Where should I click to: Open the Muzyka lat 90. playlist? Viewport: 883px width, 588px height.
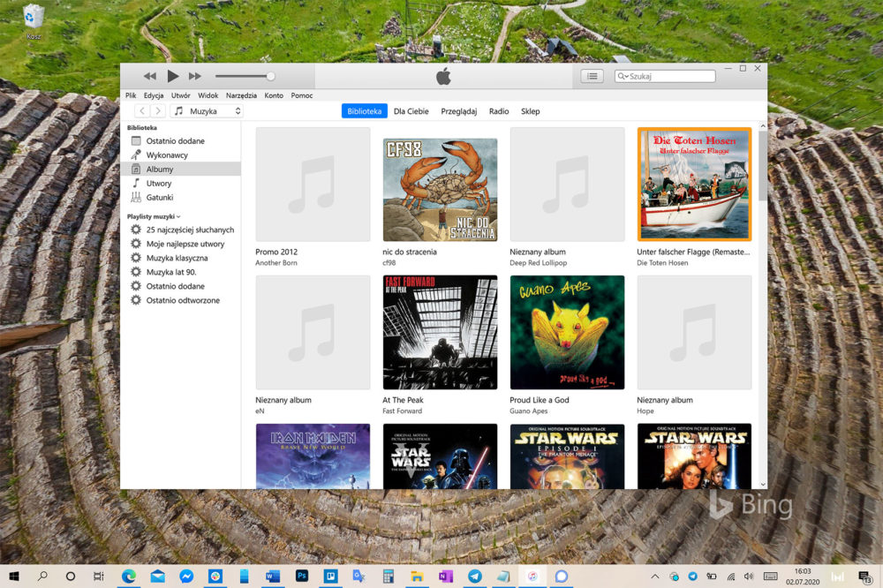click(181, 272)
